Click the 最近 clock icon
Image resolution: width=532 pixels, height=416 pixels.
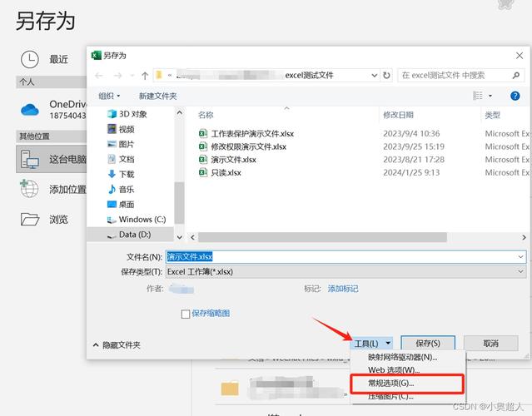point(30,59)
